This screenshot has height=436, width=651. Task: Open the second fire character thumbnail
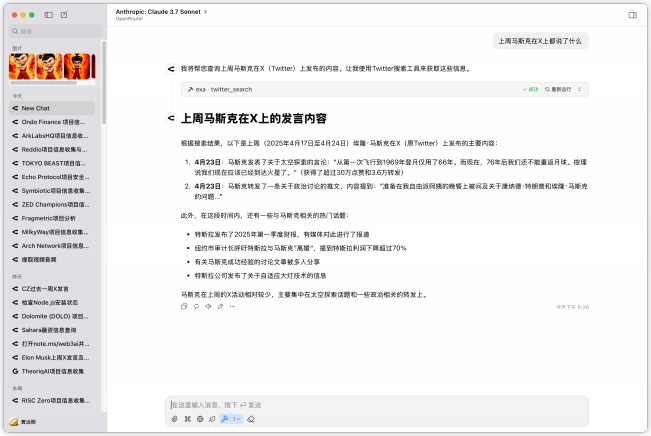(x=49, y=66)
